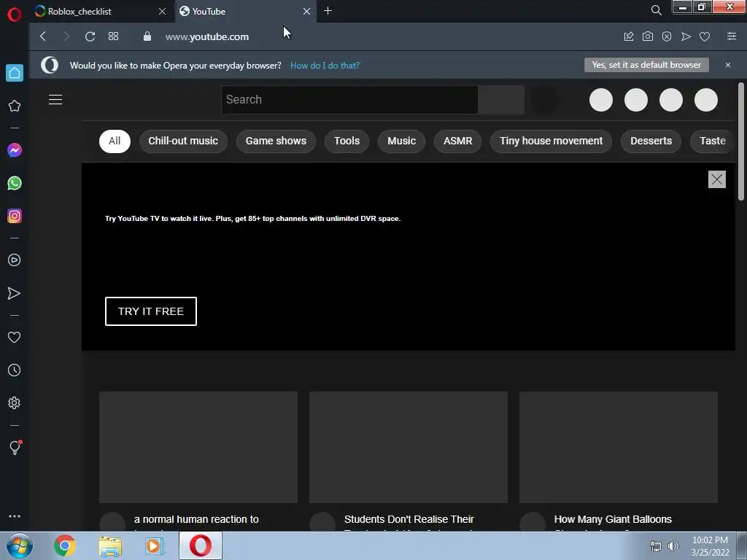
Task: Dismiss the default browser prompt bar
Action: 728,65
